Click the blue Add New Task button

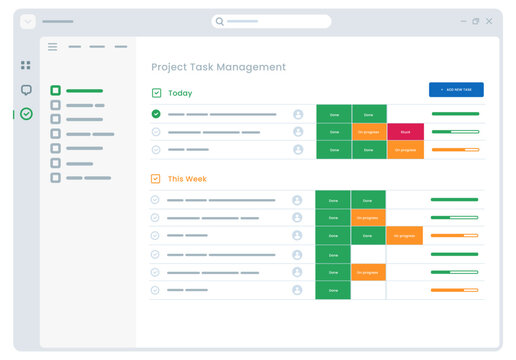coord(456,90)
